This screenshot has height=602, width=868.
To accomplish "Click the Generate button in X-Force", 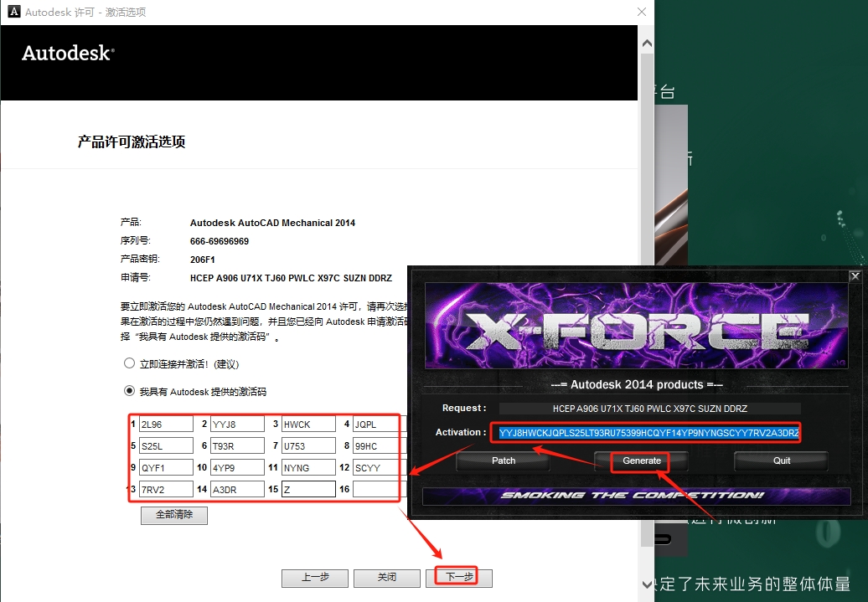I will pyautogui.click(x=642, y=461).
